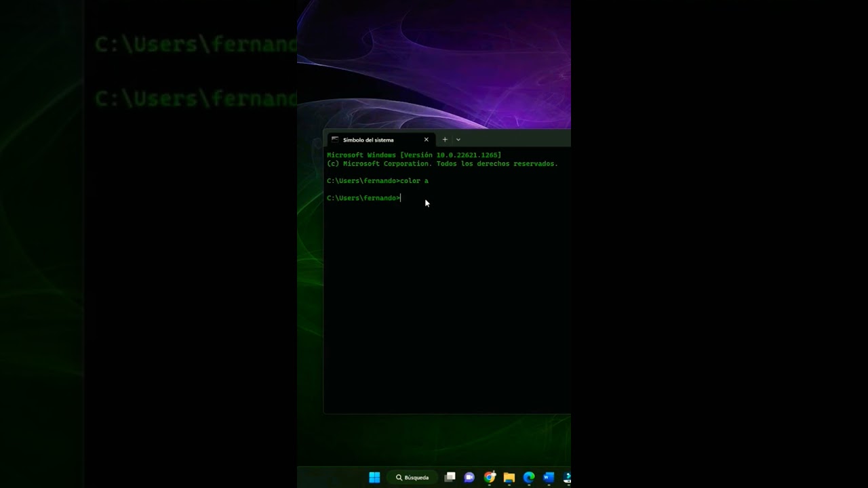Image resolution: width=868 pixels, height=488 pixels.
Task: Open File Explorer from the taskbar
Action: [x=509, y=477]
